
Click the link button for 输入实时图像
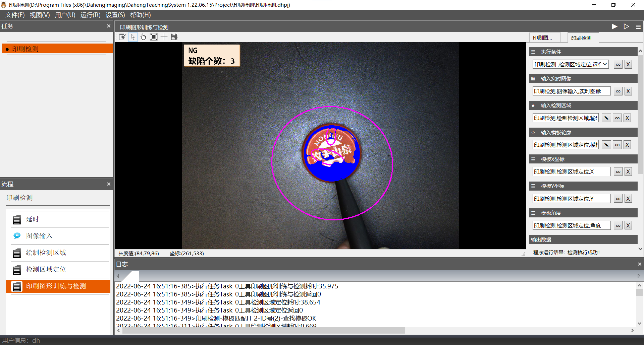[x=618, y=91]
